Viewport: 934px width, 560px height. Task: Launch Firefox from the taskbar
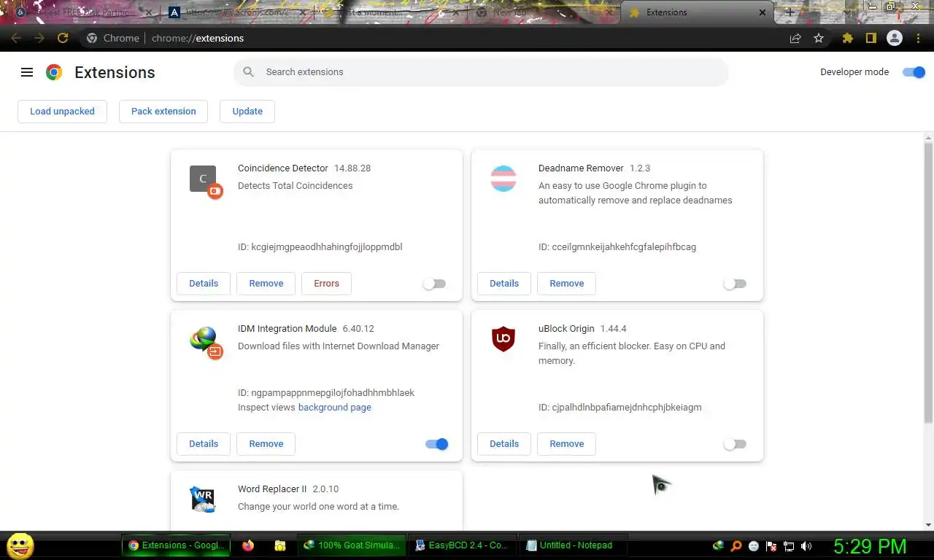pyautogui.click(x=248, y=545)
